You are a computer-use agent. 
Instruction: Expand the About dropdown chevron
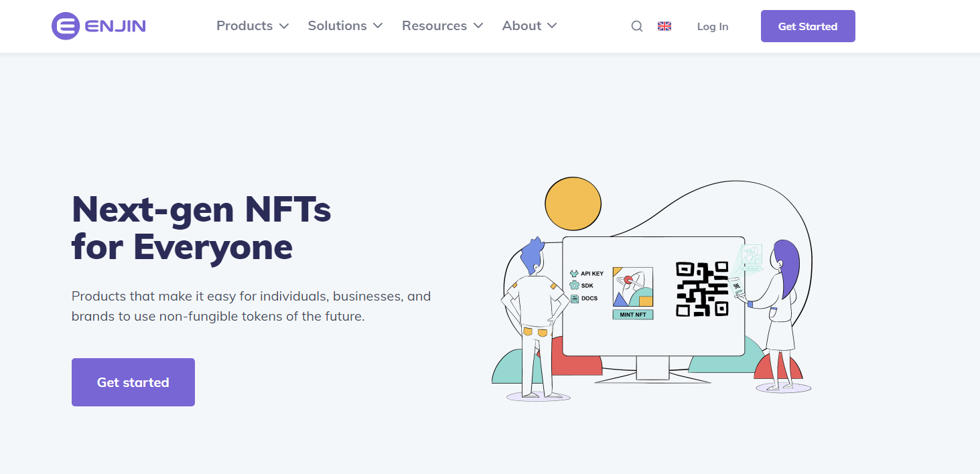pos(552,26)
